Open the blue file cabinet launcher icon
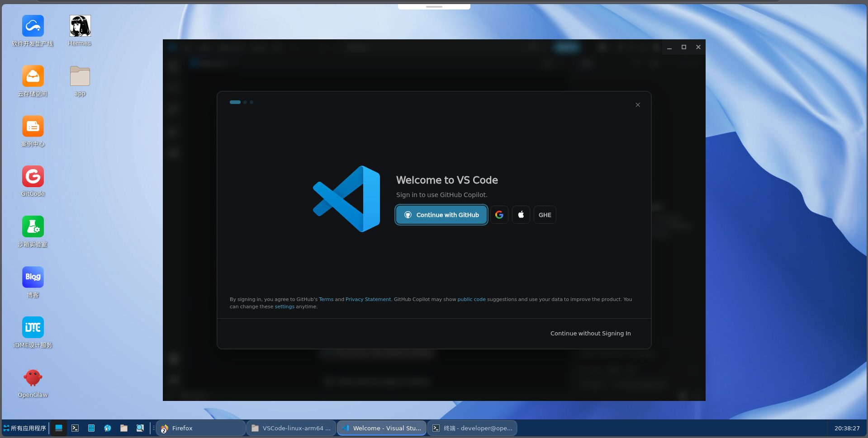868x438 pixels. coord(91,428)
